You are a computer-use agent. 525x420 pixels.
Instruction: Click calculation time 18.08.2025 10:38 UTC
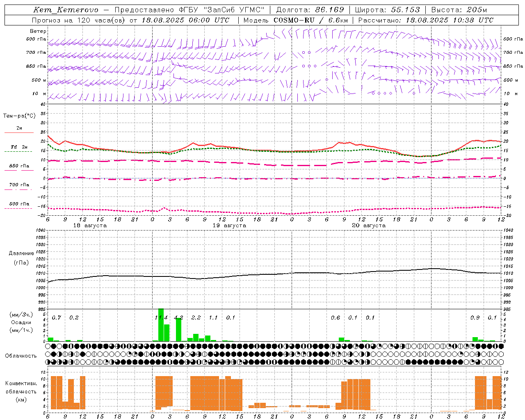[x=450, y=20]
